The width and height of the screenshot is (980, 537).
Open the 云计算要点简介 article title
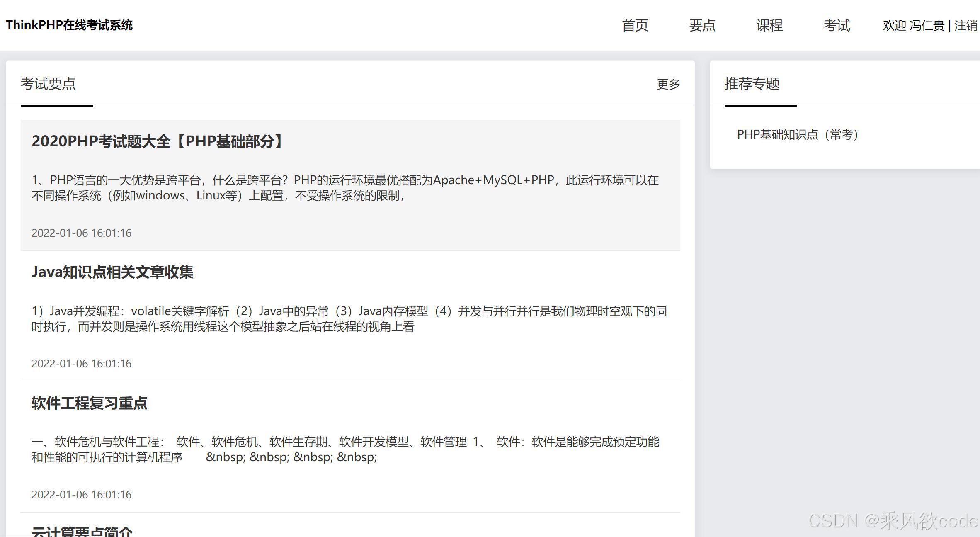[x=82, y=531]
